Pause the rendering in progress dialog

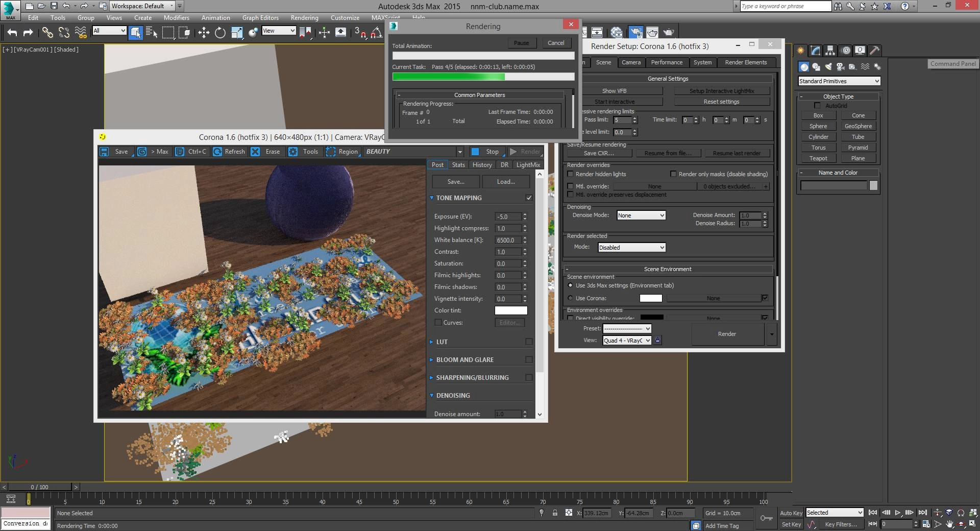pyautogui.click(x=521, y=43)
